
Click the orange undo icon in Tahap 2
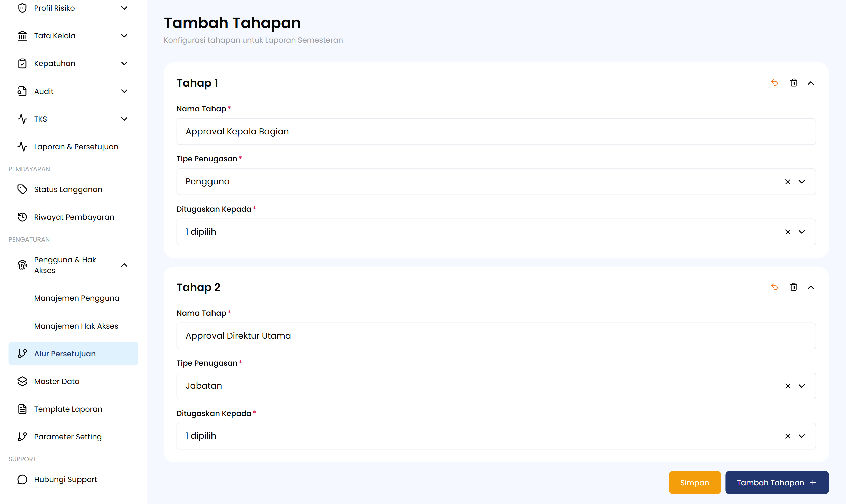[774, 287]
